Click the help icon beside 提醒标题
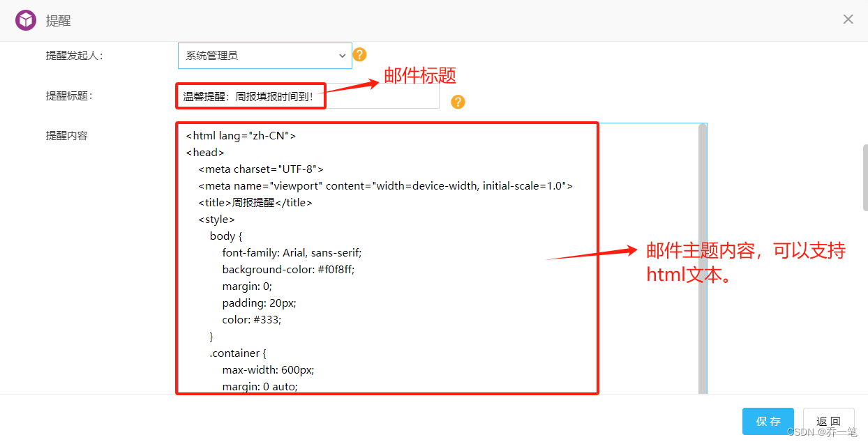Viewport: 868px width, 444px height. click(458, 102)
